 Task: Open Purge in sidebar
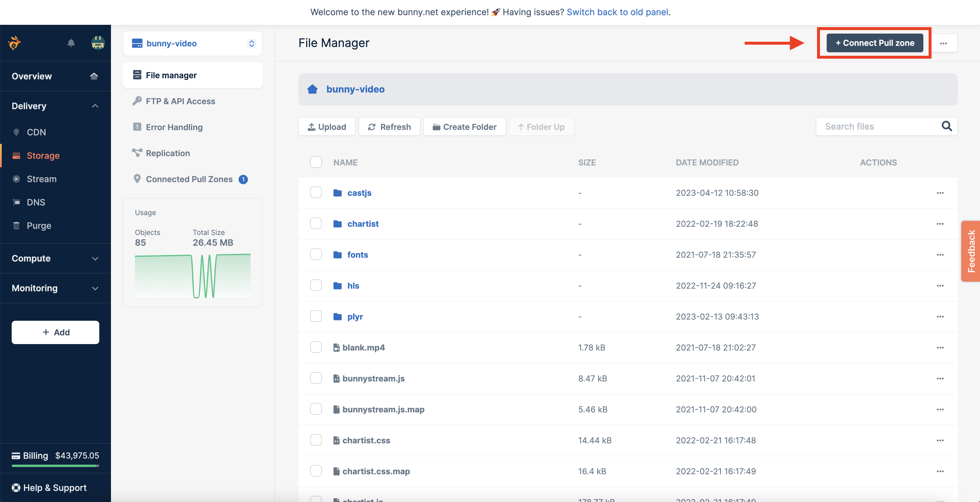coord(39,226)
